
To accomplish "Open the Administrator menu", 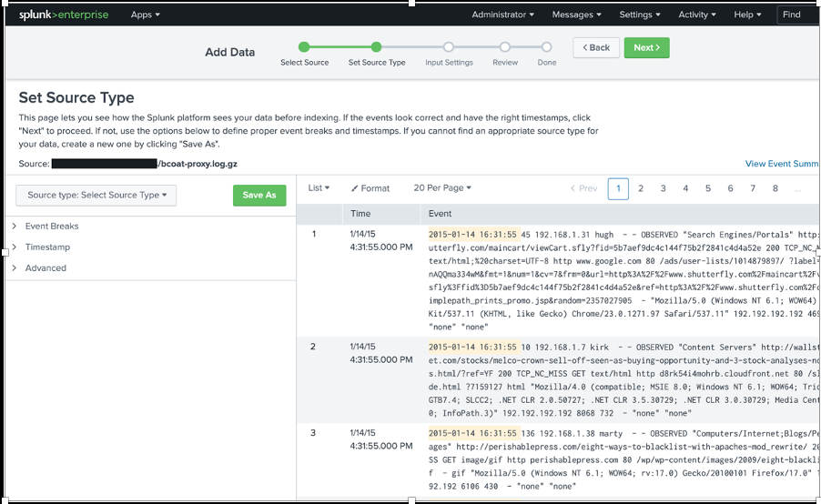I will click(x=502, y=15).
